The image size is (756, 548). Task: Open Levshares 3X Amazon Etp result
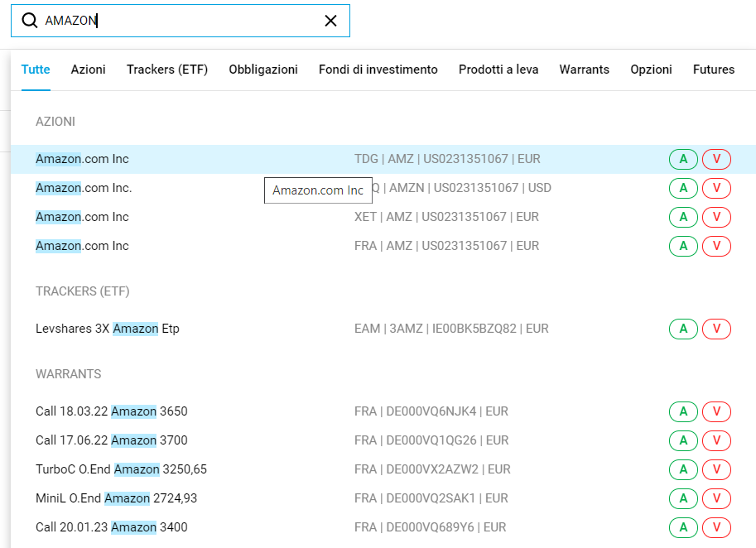coord(108,329)
